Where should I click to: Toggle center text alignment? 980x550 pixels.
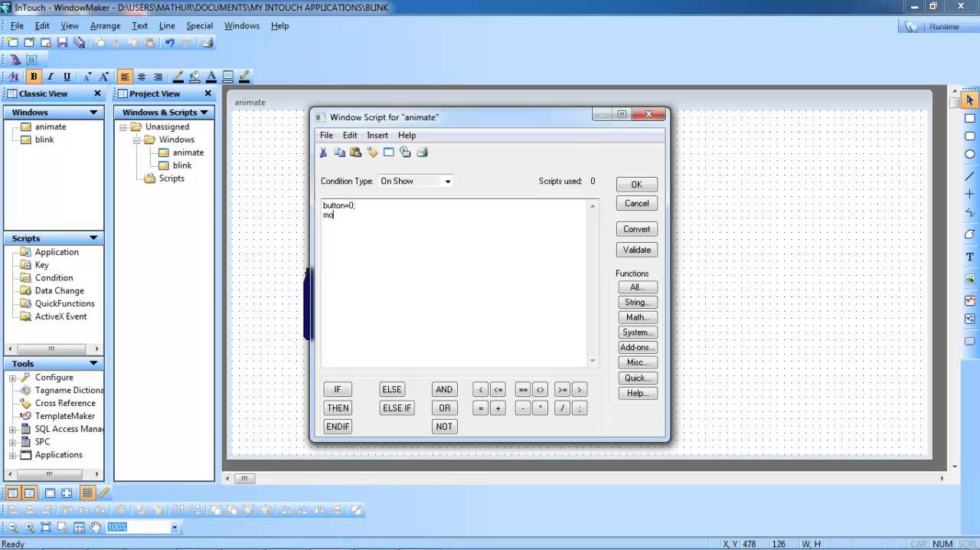142,77
